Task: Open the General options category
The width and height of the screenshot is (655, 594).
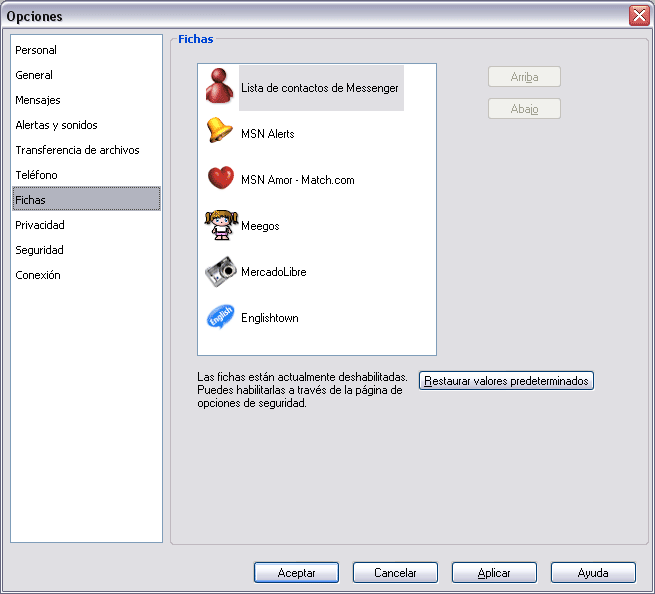Action: [86, 75]
